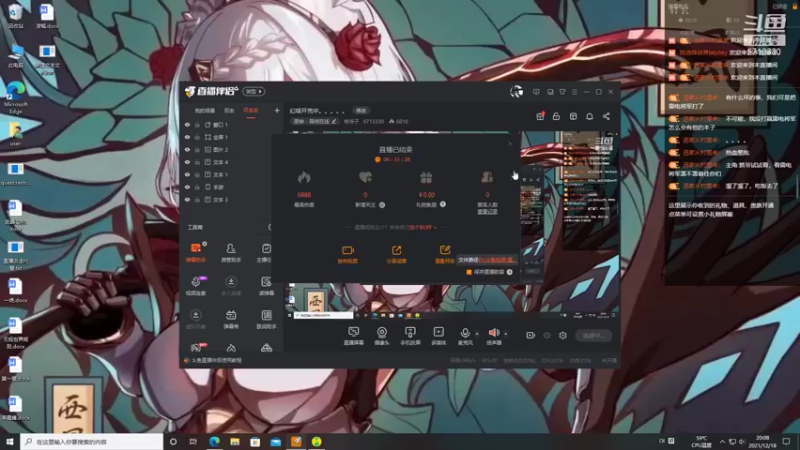800x450 pixels.
Task: Open the 读弹幕 tool
Action: pos(266,286)
